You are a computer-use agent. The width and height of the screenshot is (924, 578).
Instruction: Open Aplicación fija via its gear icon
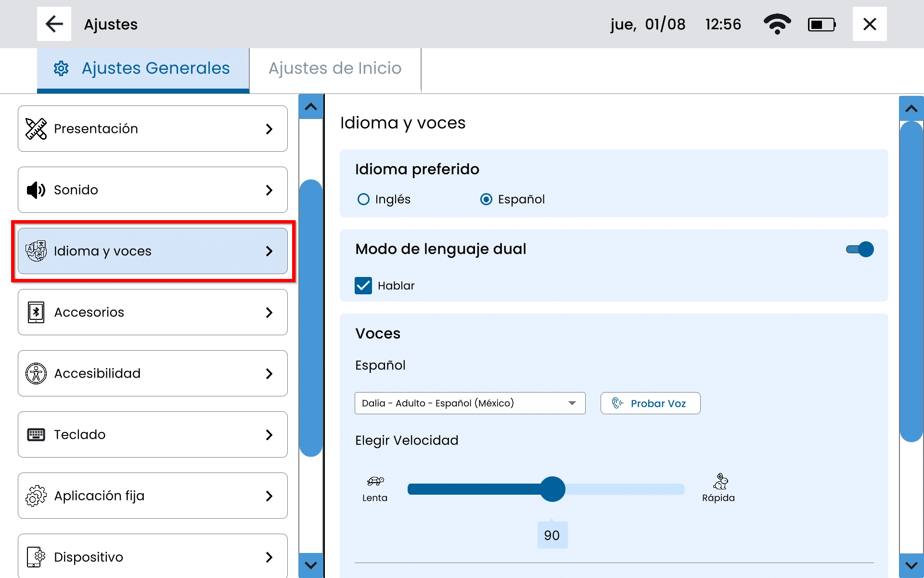tap(36, 496)
